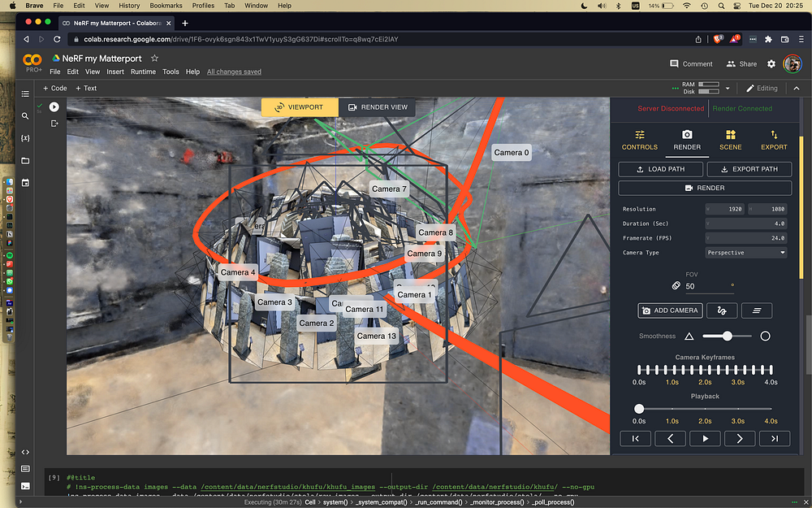This screenshot has height=508, width=812.
Task: Click ADD CAMERA button
Action: coord(670,310)
